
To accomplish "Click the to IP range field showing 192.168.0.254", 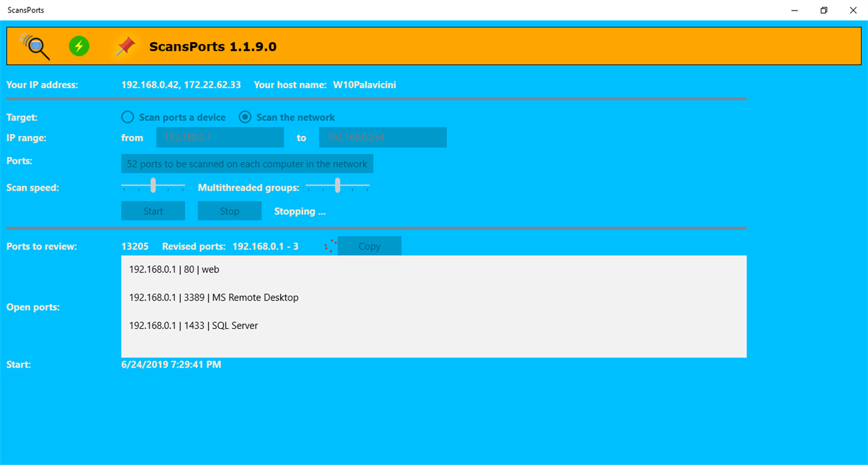I will pyautogui.click(x=382, y=137).
